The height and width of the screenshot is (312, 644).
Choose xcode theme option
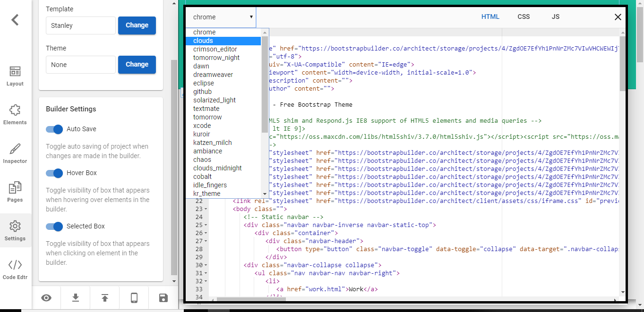[223, 126]
